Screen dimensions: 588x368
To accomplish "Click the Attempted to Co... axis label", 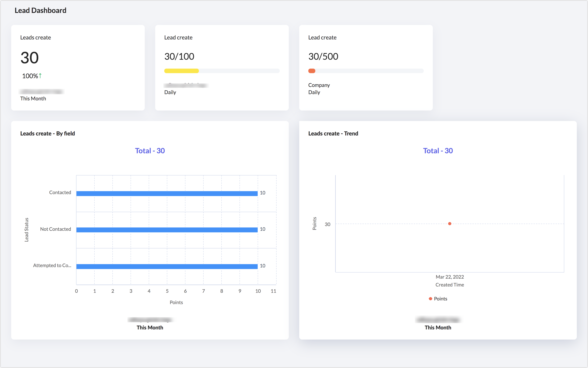I will click(52, 265).
